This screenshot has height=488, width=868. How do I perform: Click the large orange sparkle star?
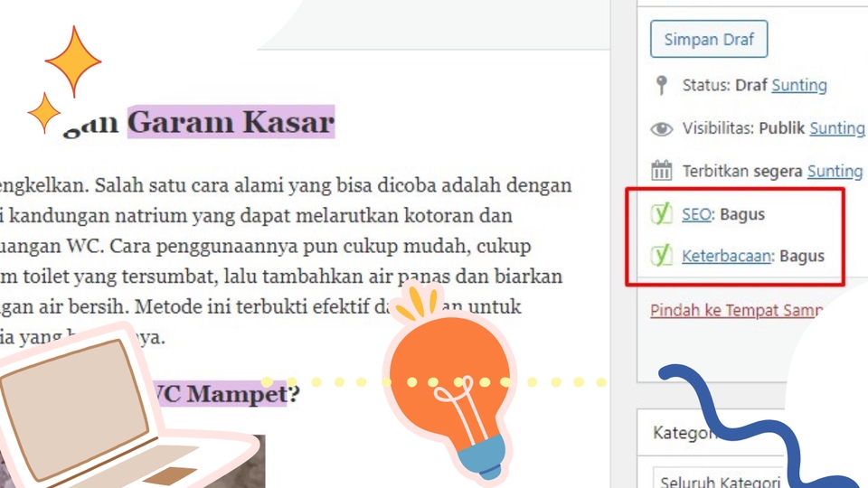pos(73,61)
